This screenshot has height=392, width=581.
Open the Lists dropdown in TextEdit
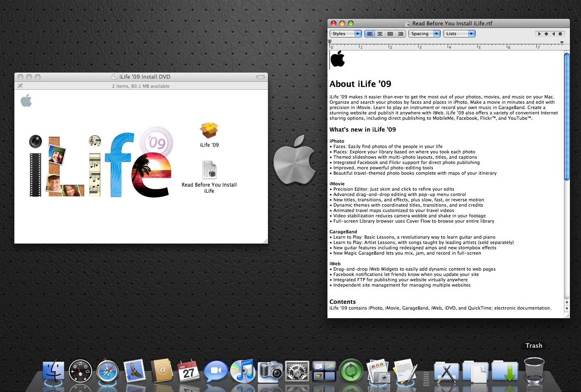459,34
